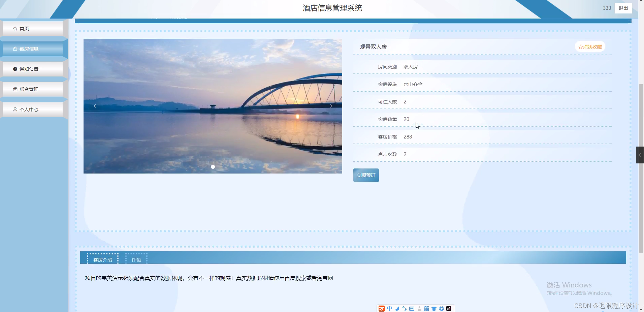This screenshot has width=644, height=312.
Task: Open 个人中心 in the sidebar
Action: click(32, 110)
